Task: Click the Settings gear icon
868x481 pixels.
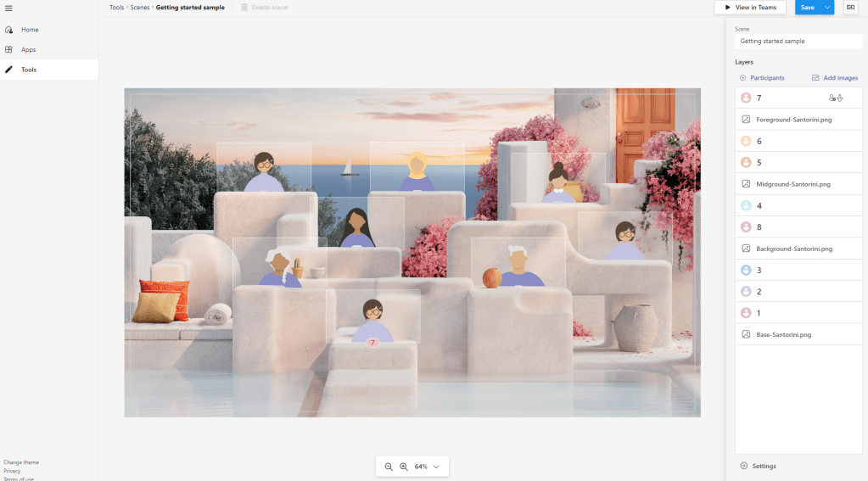Action: [744, 466]
